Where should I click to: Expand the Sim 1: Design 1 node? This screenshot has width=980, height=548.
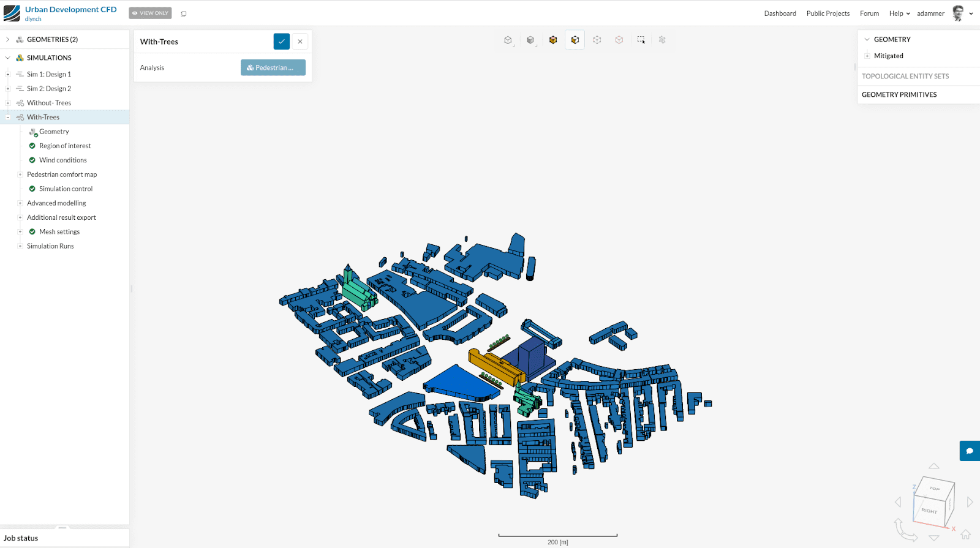pos(7,74)
